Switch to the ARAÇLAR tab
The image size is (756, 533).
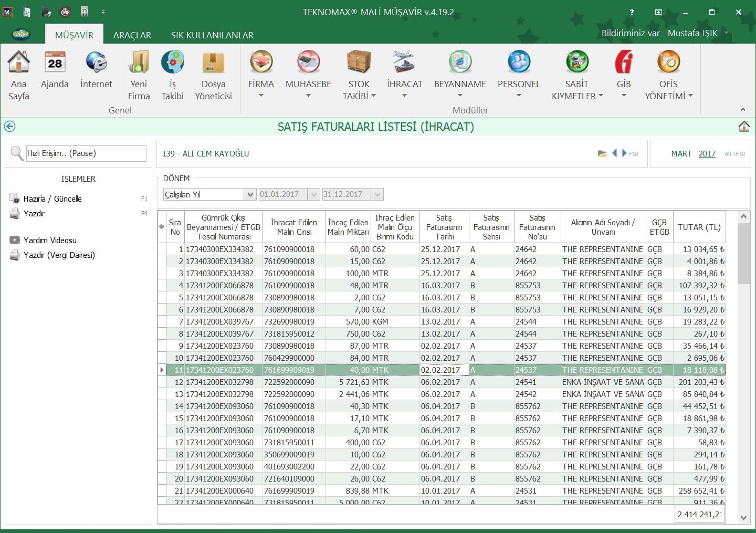point(132,35)
